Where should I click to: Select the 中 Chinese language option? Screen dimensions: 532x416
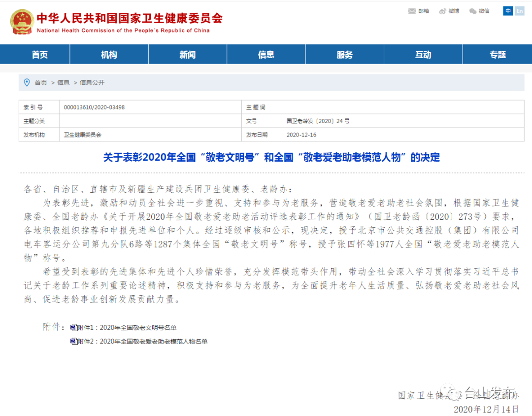pyautogui.click(x=507, y=11)
